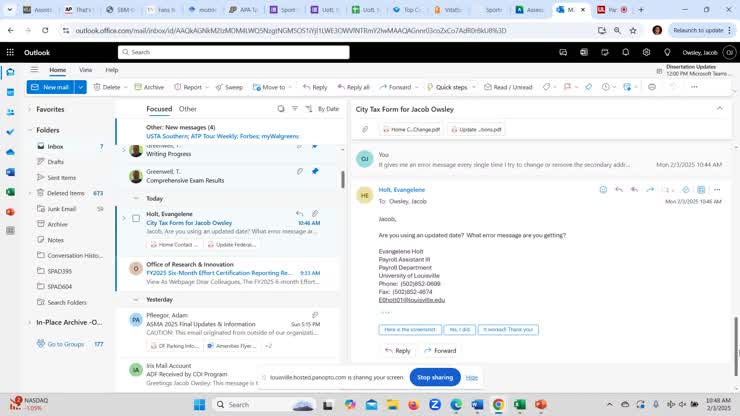Collapse the Folders tree section
740x416 pixels.
30,130
